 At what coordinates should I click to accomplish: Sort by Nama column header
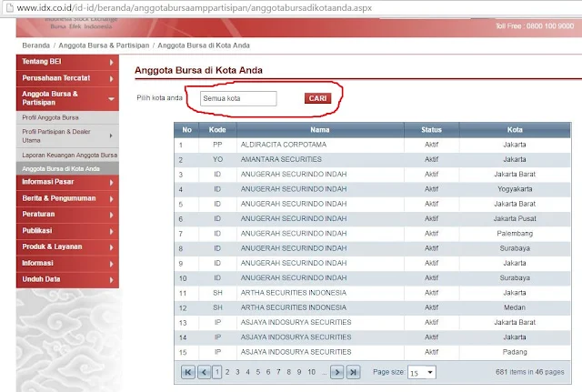coord(320,130)
